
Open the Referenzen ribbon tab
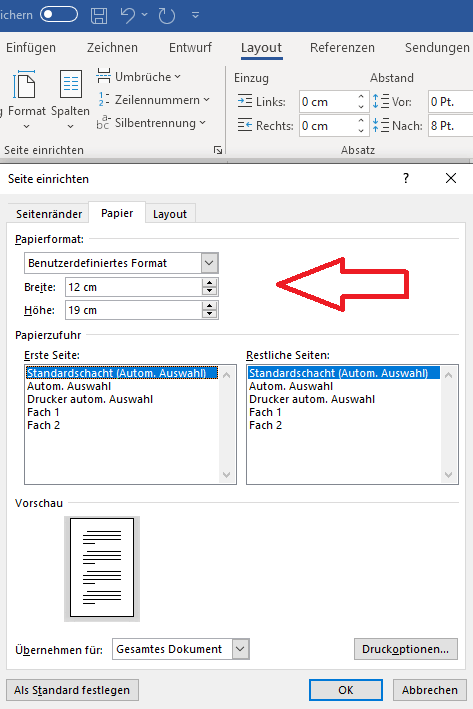click(x=342, y=47)
